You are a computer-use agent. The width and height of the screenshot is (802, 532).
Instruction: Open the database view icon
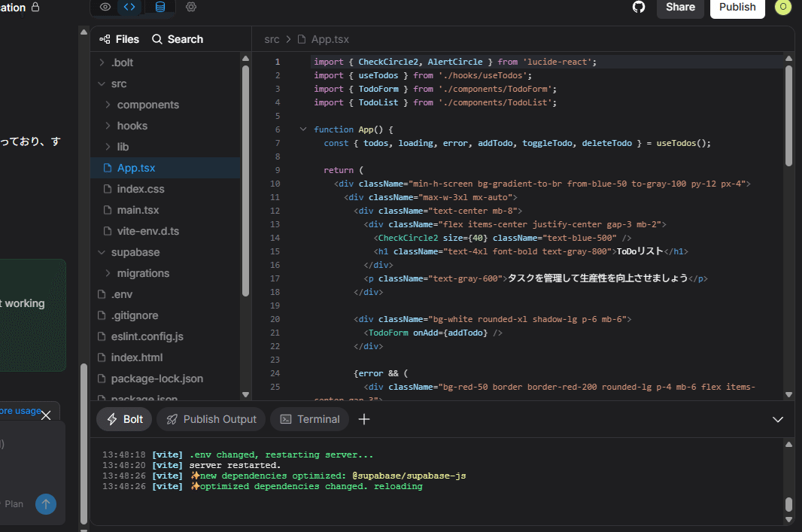point(159,7)
